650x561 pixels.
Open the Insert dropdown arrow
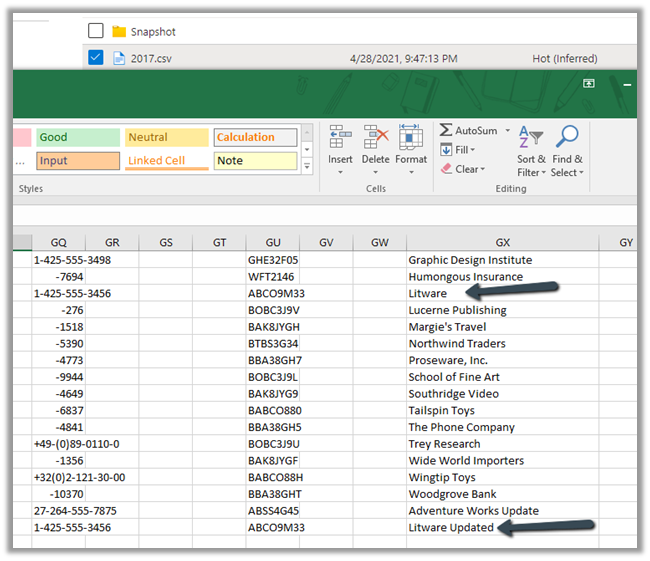340,172
